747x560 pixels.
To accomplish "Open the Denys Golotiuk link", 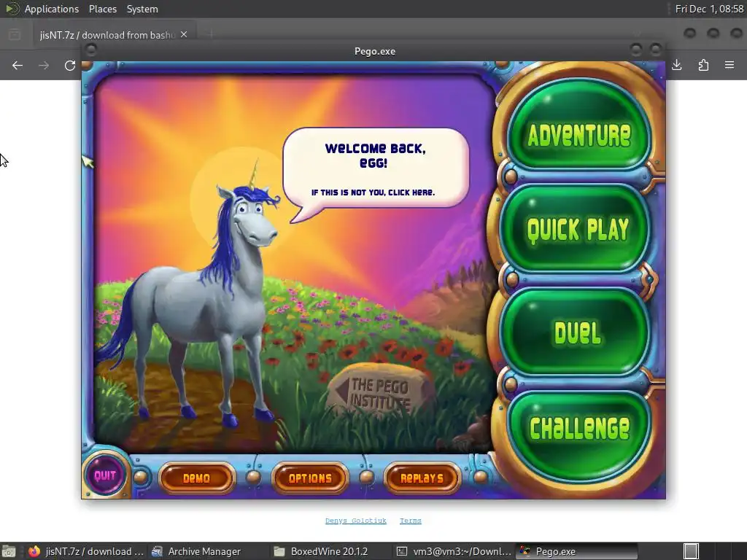I will click(356, 521).
